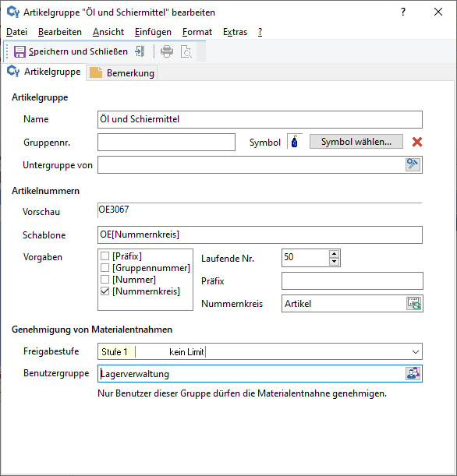
Task: Click parent group picker icon in Untergruppe von
Action: pyautogui.click(x=413, y=165)
